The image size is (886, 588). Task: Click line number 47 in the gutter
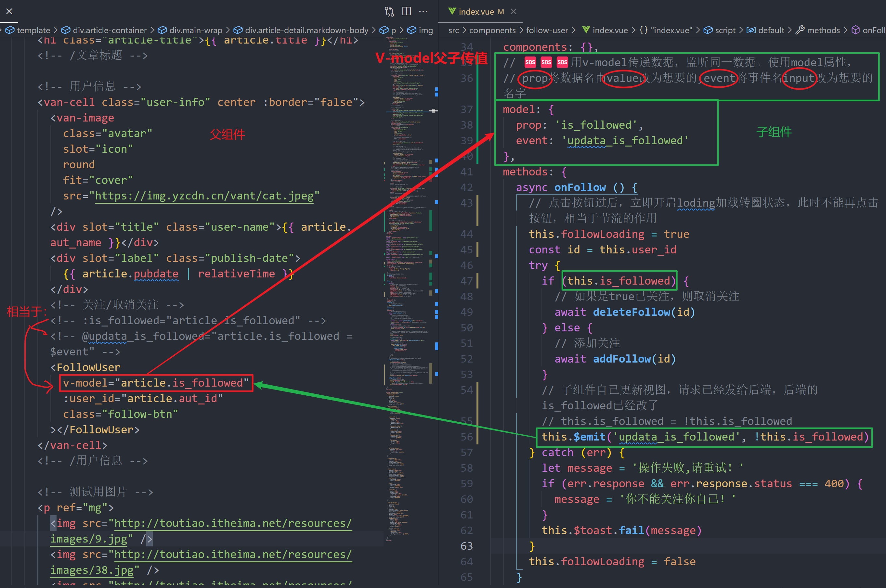pyautogui.click(x=467, y=281)
